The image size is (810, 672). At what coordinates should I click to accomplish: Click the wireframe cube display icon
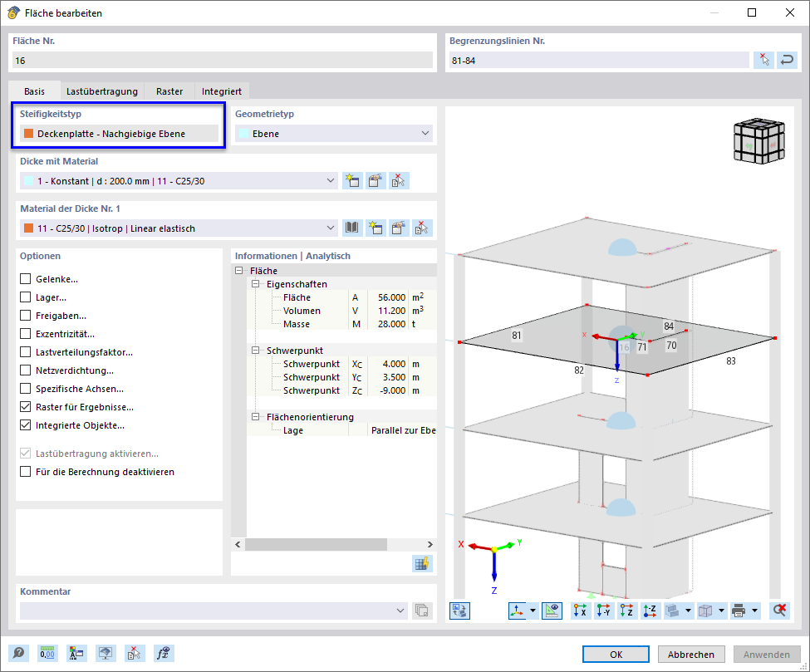(x=705, y=611)
